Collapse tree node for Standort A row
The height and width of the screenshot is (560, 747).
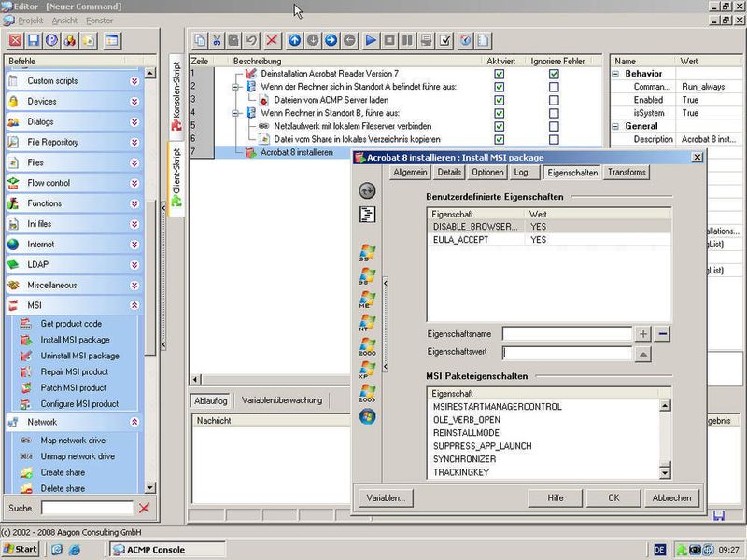coord(235,87)
